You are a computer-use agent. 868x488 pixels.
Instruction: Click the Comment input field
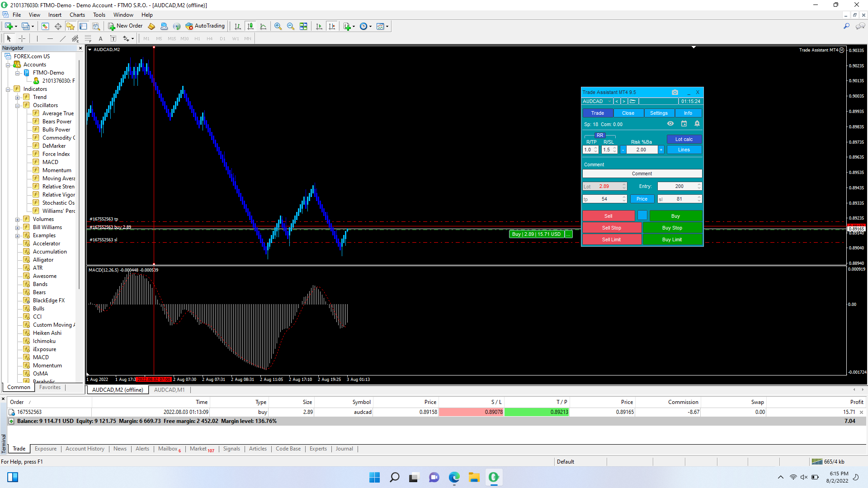point(642,174)
